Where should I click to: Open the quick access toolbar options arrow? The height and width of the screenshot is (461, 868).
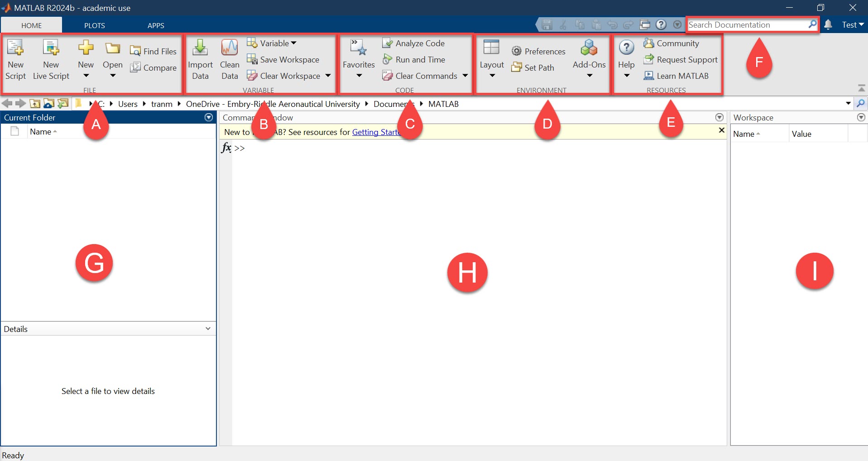677,25
